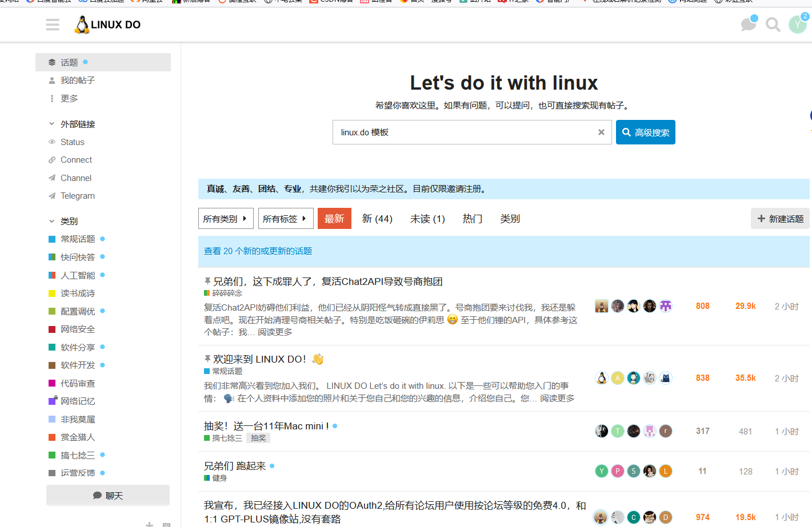Screen dimensions: 812x527
Task: Open the 所有标签 dropdown
Action: (286, 219)
